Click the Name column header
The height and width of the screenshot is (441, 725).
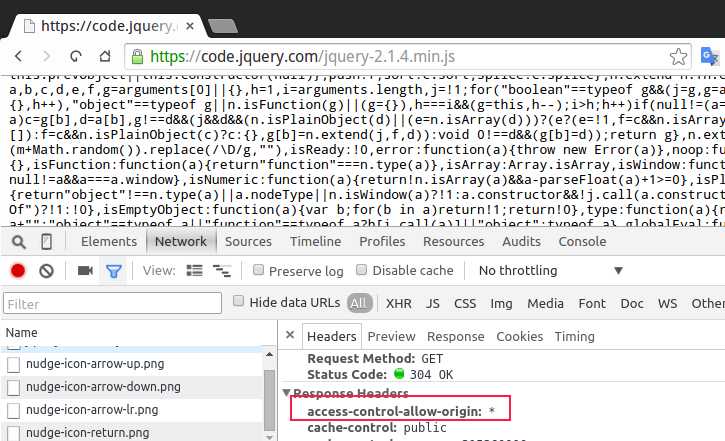[x=21, y=333]
